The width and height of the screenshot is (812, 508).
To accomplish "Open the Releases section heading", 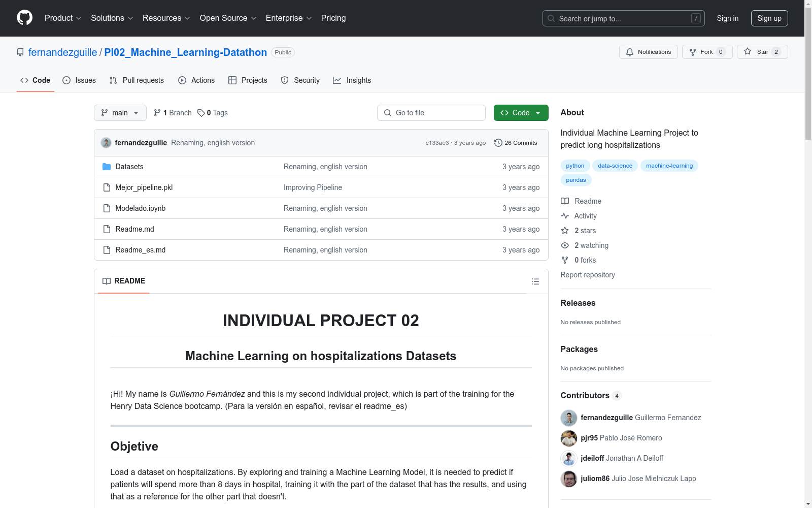I will 578,303.
